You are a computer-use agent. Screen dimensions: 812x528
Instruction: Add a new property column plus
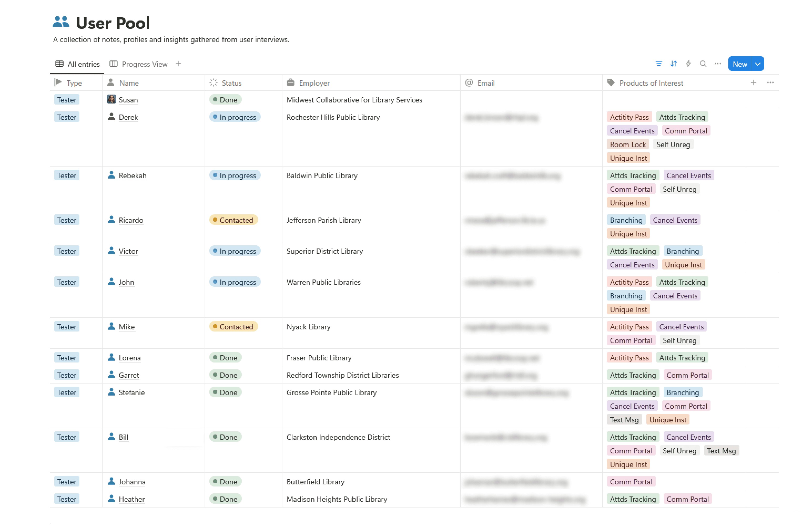click(x=753, y=82)
